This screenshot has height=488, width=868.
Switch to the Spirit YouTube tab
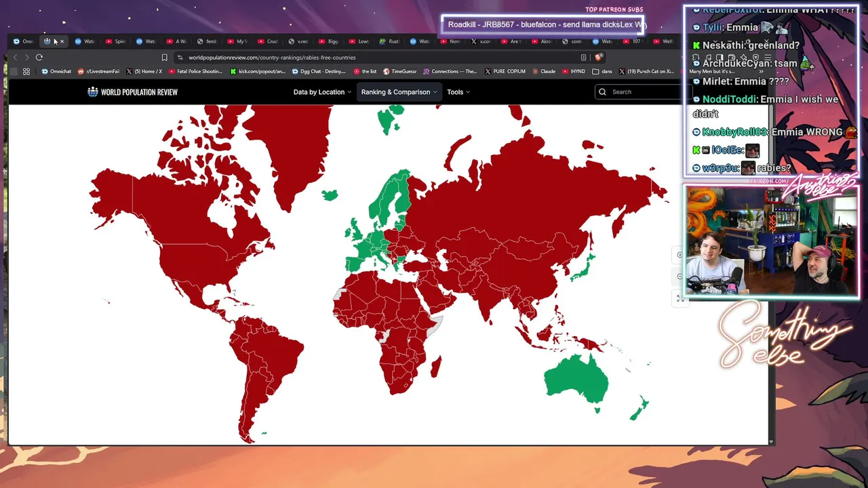click(x=116, y=41)
